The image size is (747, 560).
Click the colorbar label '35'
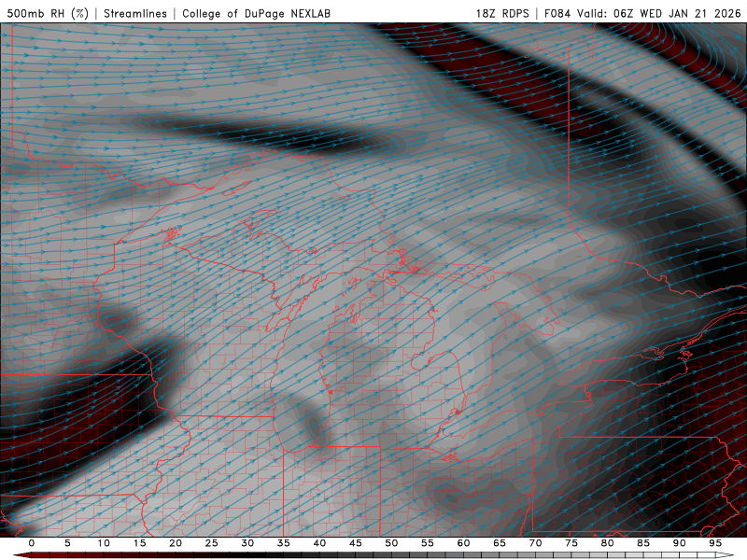tap(284, 543)
